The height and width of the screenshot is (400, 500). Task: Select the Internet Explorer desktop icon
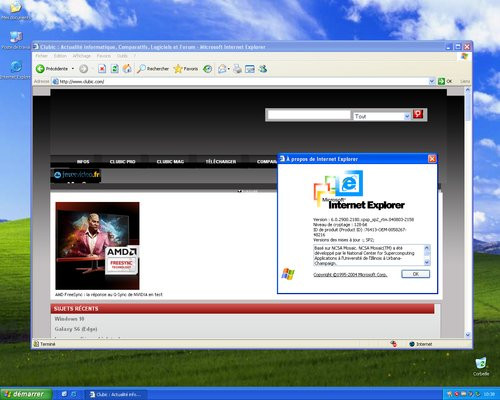click(x=15, y=70)
